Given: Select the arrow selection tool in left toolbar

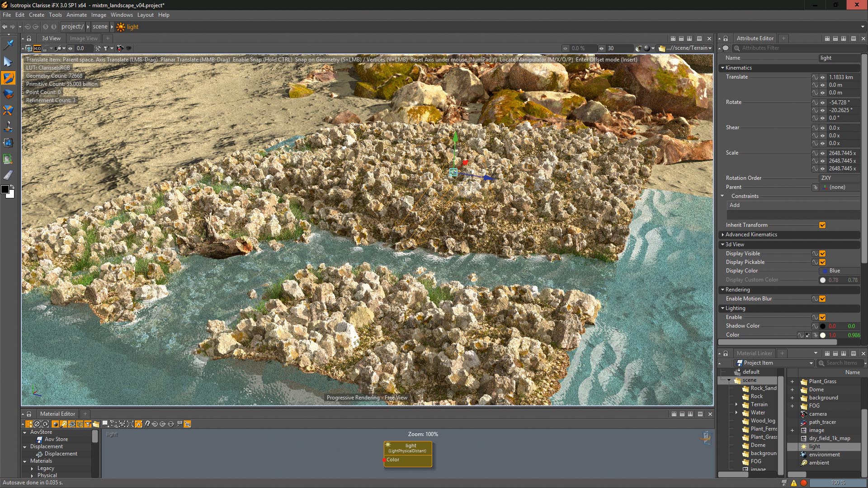Looking at the screenshot, I should click(8, 61).
